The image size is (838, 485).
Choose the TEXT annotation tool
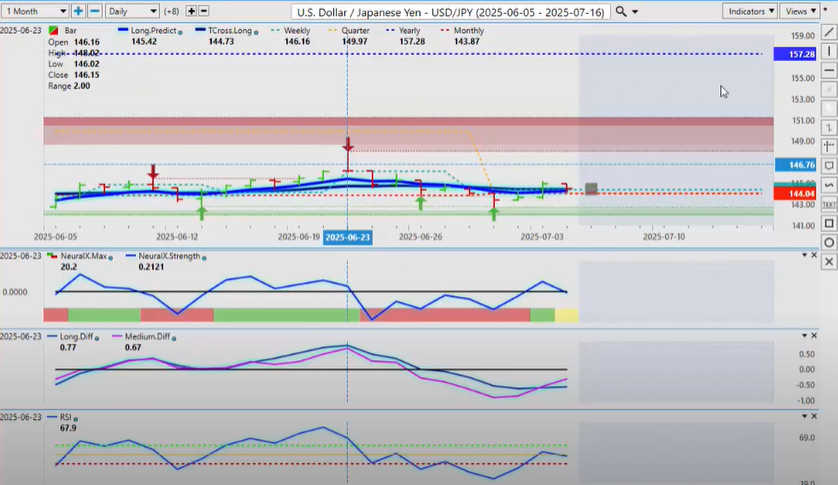[x=828, y=204]
